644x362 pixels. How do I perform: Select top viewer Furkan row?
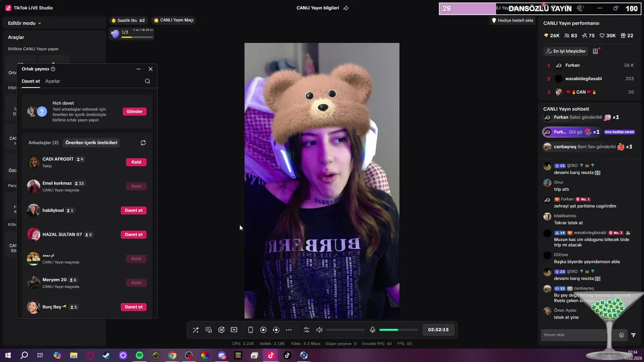590,65
